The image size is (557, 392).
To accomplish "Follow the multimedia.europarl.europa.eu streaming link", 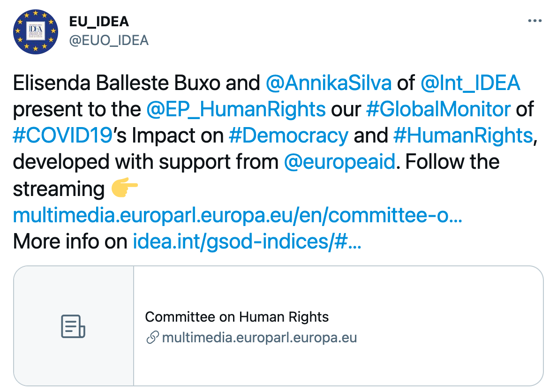I will [238, 215].
